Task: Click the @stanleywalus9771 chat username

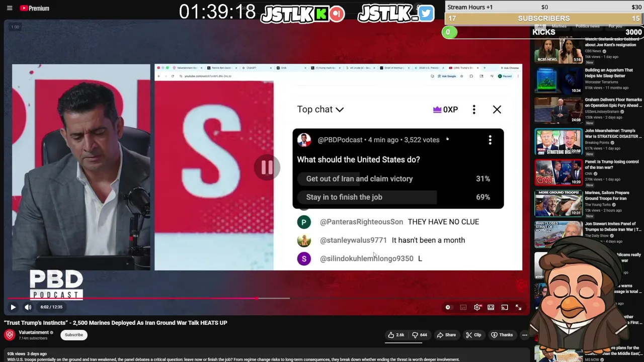Action: [353, 240]
